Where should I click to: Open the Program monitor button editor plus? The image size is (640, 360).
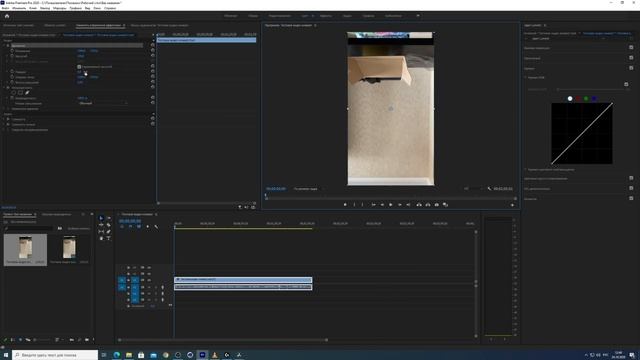513,205
